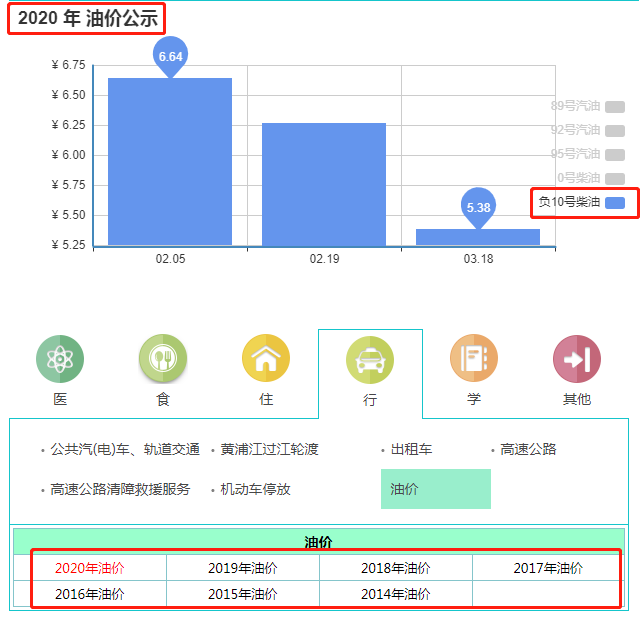Click the 02.19 x-axis label
The width and height of the screenshot is (644, 617).
tap(324, 259)
